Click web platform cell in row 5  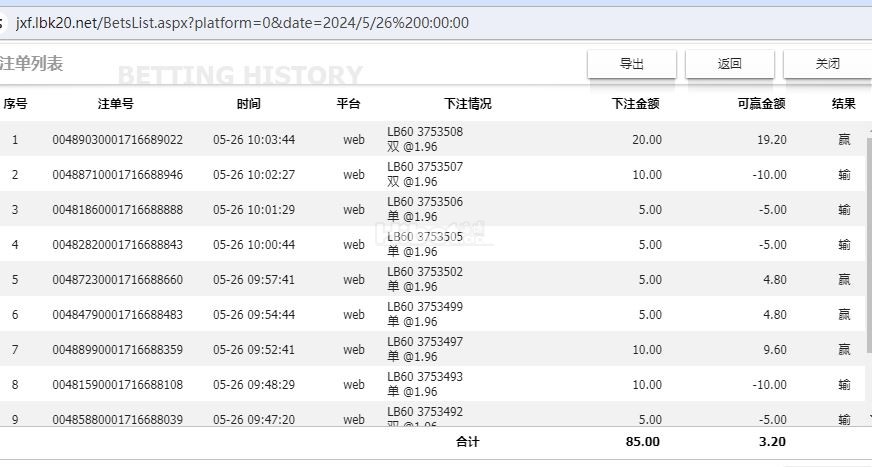[354, 280]
